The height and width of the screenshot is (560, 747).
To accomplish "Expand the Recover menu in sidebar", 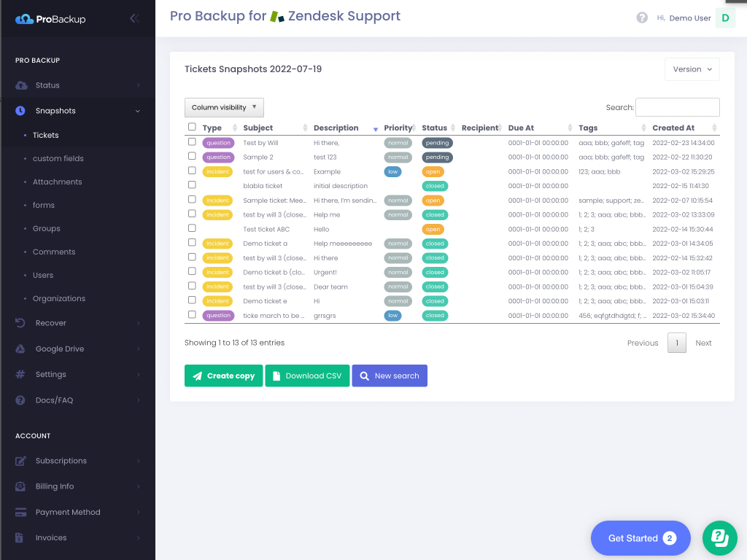I will pyautogui.click(x=51, y=323).
